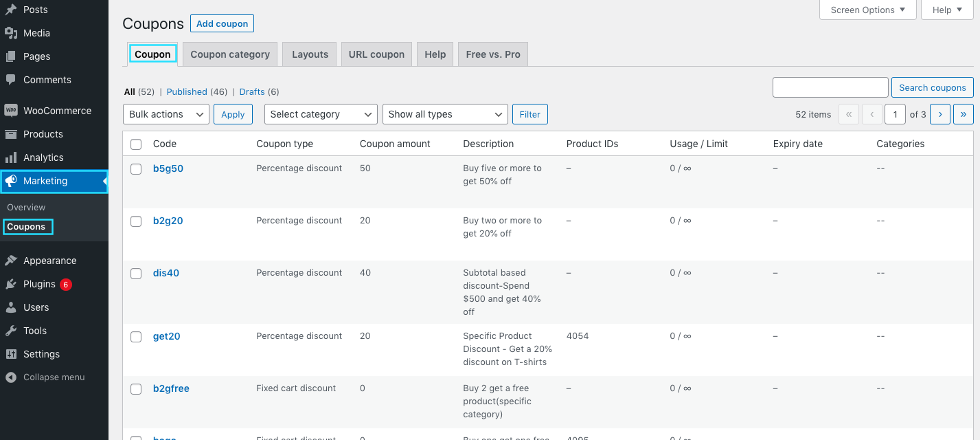Click the Usage / Limit column header
Screen dimensions: 980x440
(698, 144)
